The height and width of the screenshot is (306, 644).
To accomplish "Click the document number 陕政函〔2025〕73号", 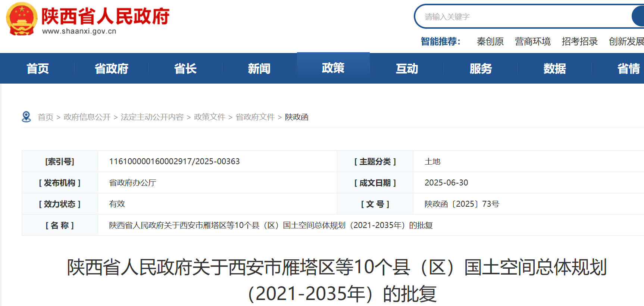I will click(x=462, y=204).
